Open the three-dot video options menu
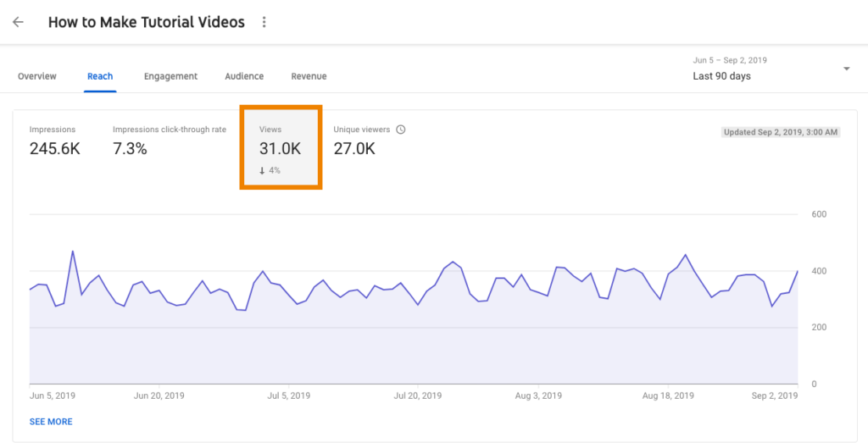The height and width of the screenshot is (448, 868). point(264,22)
